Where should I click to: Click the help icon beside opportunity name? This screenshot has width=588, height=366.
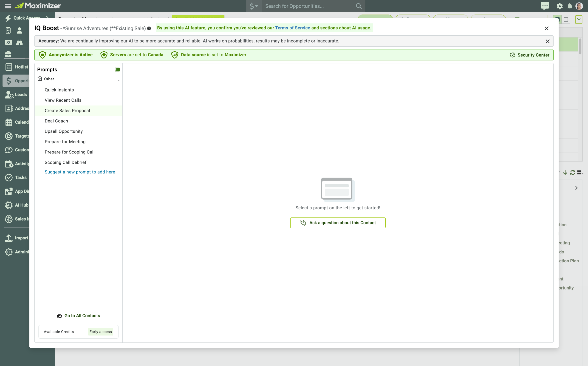[149, 28]
